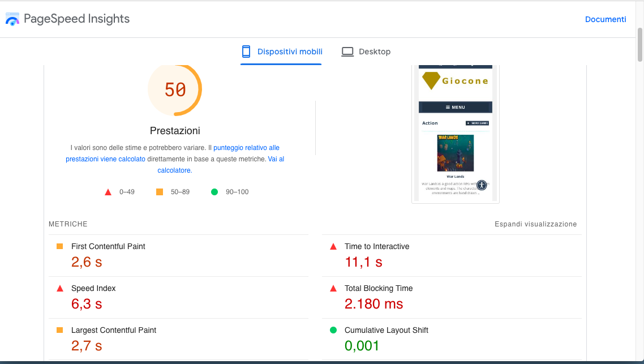The width and height of the screenshot is (644, 364).
Task: Click the 11,1 s metric value
Action: point(363,262)
